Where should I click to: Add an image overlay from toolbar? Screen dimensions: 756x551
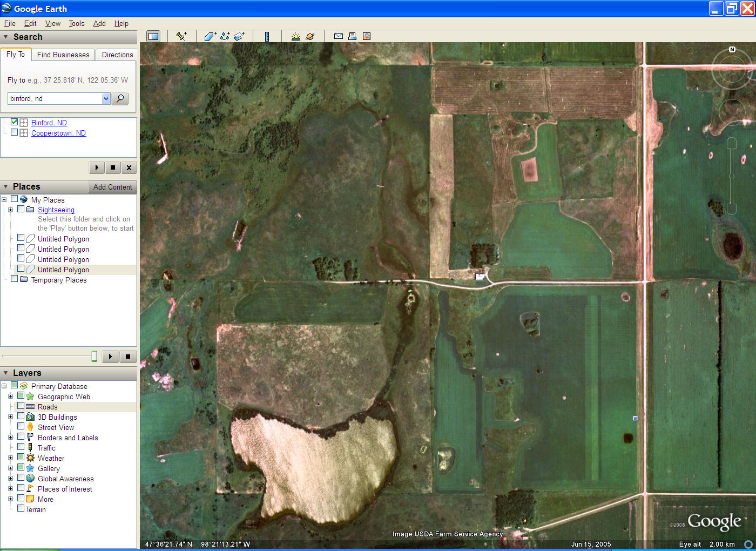(239, 36)
